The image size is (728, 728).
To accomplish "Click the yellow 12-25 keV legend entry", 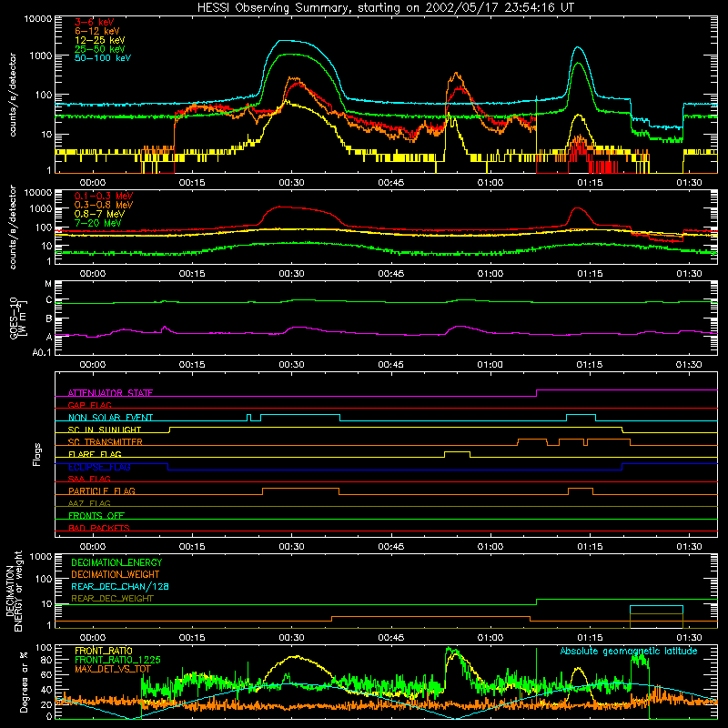I will tap(99, 40).
